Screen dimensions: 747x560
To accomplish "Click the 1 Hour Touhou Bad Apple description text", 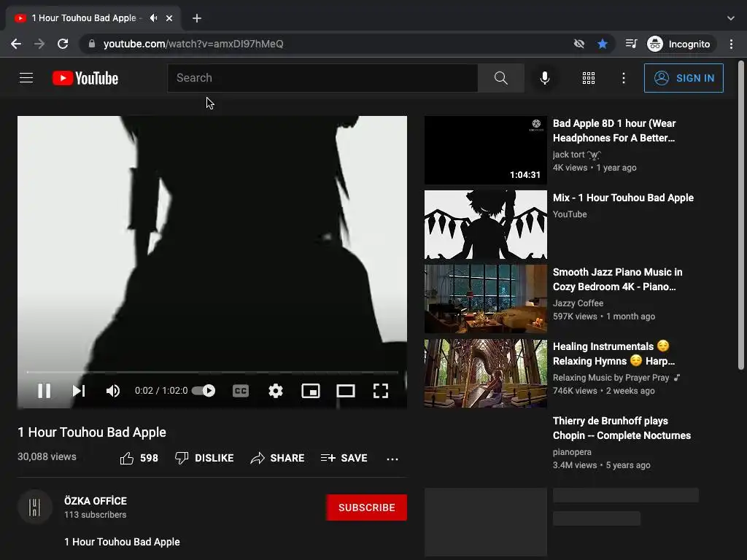I will (122, 542).
